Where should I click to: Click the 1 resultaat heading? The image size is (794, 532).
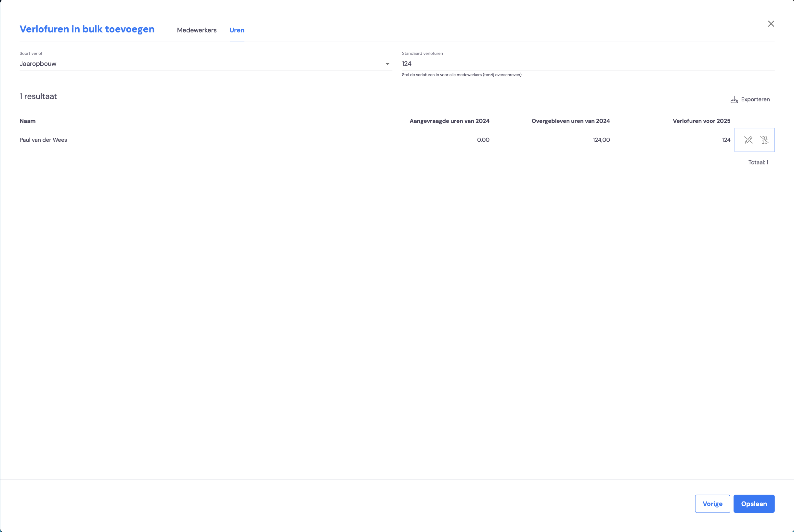tap(38, 96)
